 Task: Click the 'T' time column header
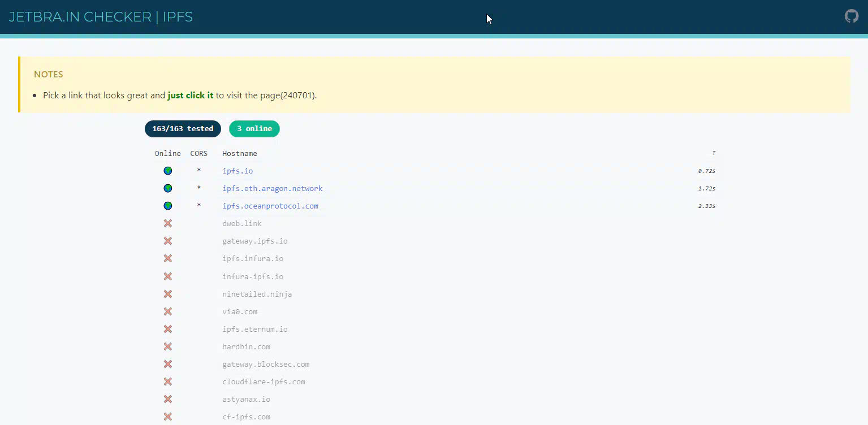(714, 153)
